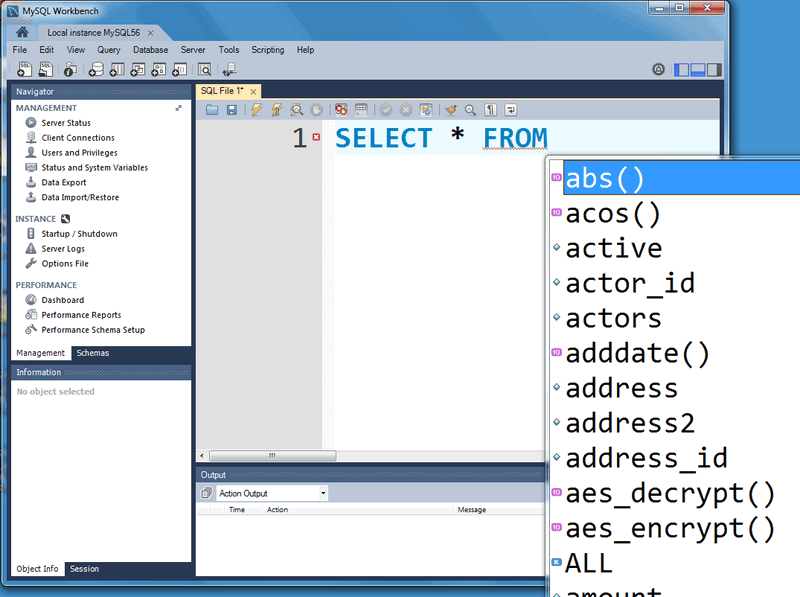Image resolution: width=800 pixels, height=597 pixels.
Task: Open Data Export
Action: pos(64,182)
